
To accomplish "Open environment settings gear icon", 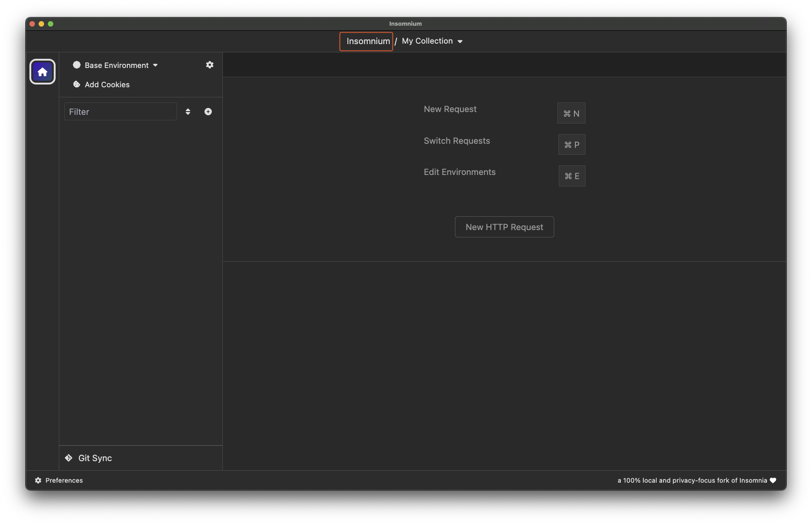I will 210,65.
